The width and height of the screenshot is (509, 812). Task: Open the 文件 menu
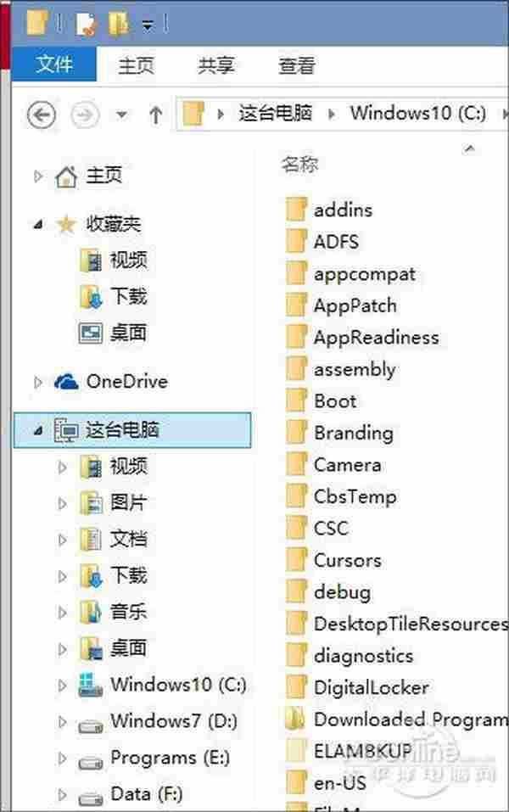click(54, 64)
